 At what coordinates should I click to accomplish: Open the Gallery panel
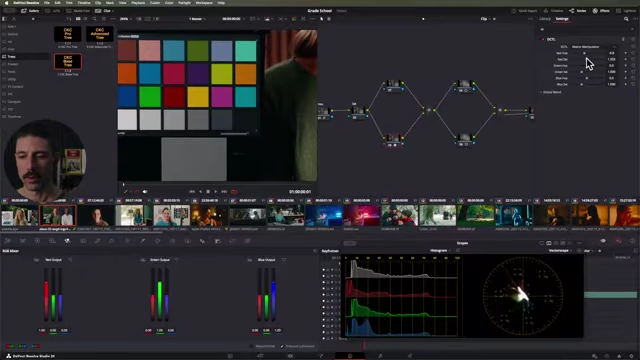click(x=30, y=11)
